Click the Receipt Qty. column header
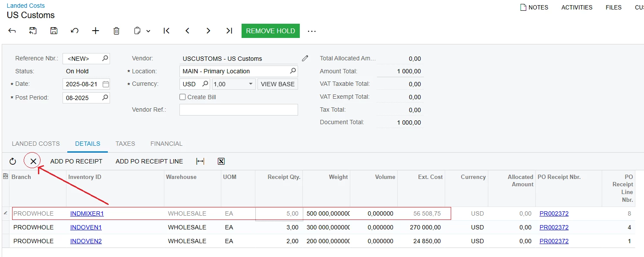The width and height of the screenshot is (644, 257). click(279, 188)
